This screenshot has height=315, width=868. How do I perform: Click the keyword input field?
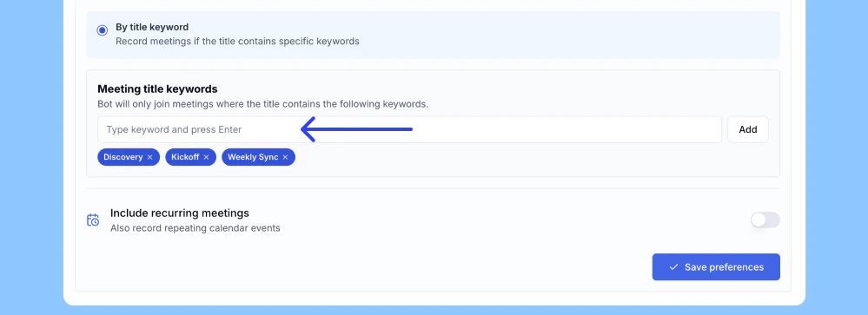[409, 129]
